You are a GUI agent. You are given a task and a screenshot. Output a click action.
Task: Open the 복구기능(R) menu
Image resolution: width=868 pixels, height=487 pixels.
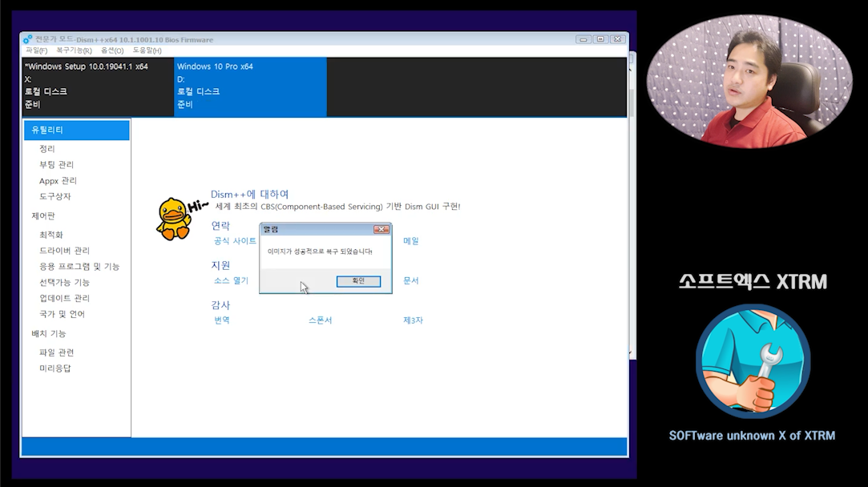[74, 50]
